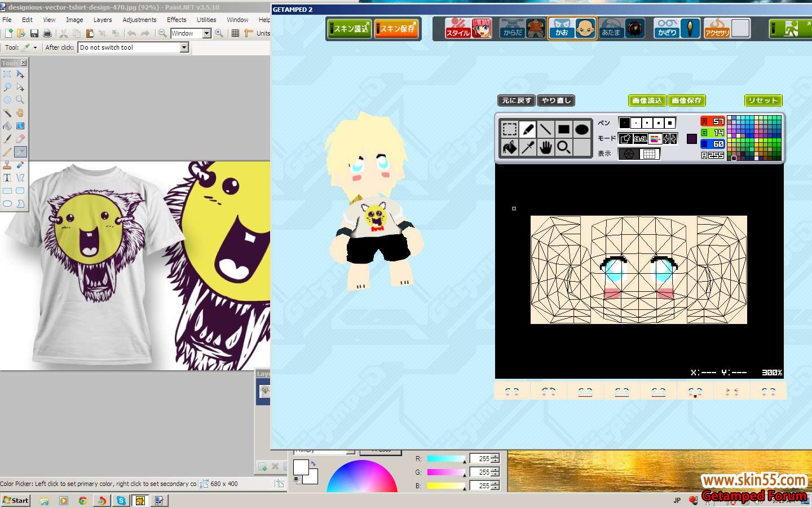This screenshot has width=812, height=508.
Task: Select the Ellipse shape tool in Paint.NET
Action: tap(7, 203)
